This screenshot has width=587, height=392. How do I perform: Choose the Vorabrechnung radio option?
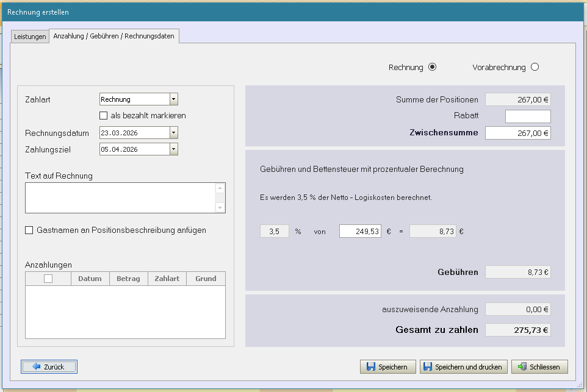(x=535, y=67)
